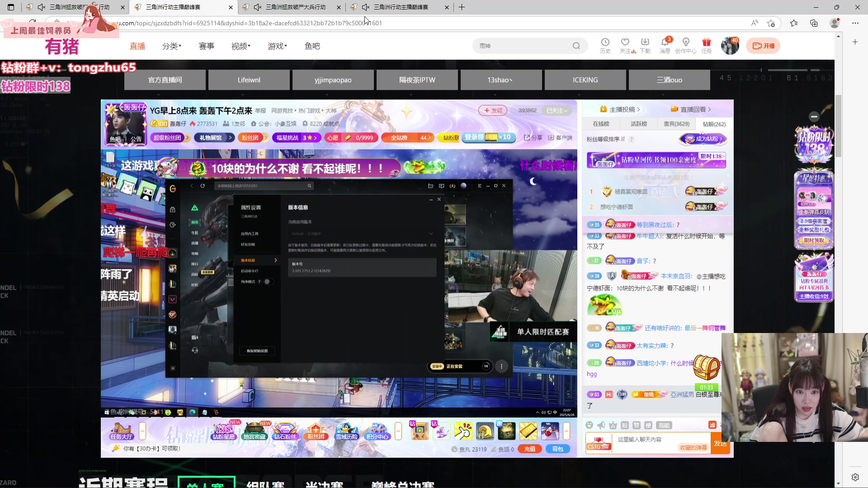The height and width of the screenshot is (488, 868).
Task: Toggle fan level sort order 粉丝等级排序
Action: [605, 139]
